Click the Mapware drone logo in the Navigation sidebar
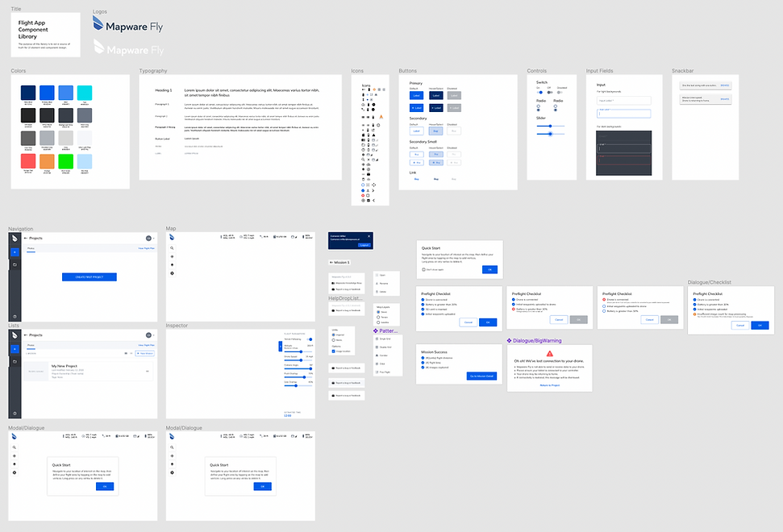Screen dimensions: 783x532 coord(14,239)
